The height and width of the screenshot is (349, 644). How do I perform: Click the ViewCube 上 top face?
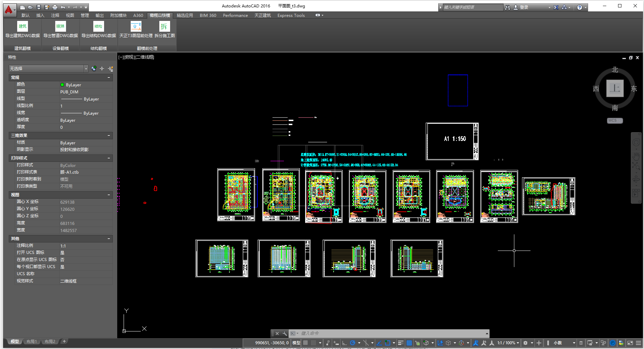(615, 88)
